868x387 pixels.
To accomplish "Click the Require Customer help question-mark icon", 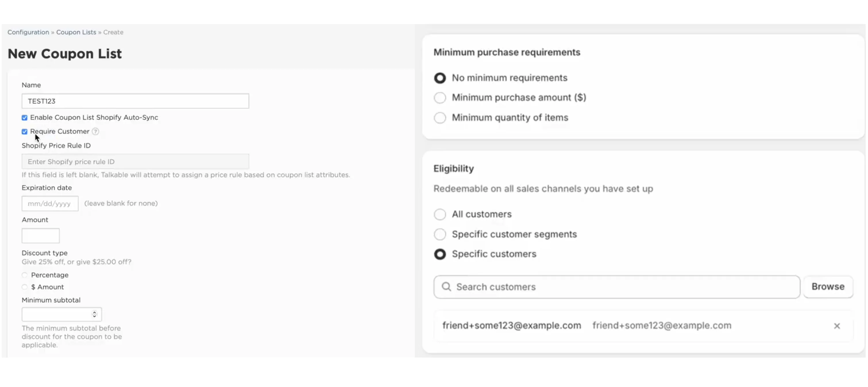I will [x=95, y=131].
